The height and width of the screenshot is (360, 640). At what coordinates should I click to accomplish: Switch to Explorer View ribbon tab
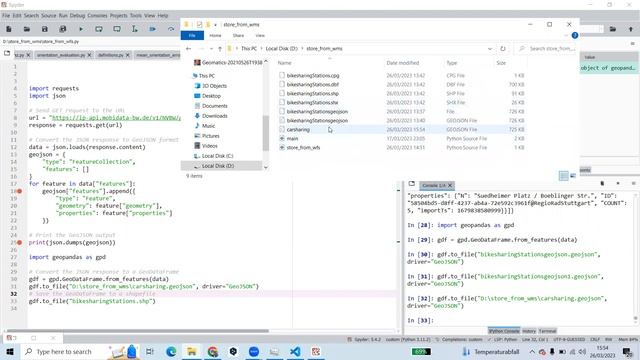point(260,36)
